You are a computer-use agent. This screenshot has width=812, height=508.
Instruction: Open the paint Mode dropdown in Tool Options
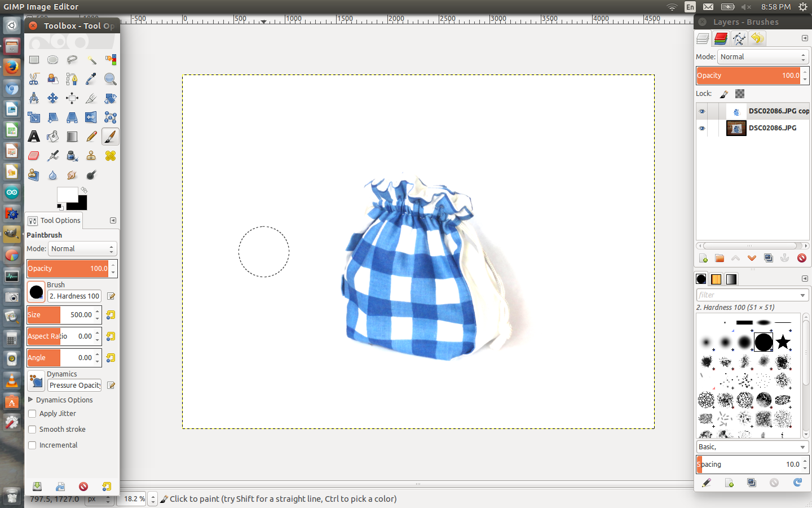click(x=82, y=248)
